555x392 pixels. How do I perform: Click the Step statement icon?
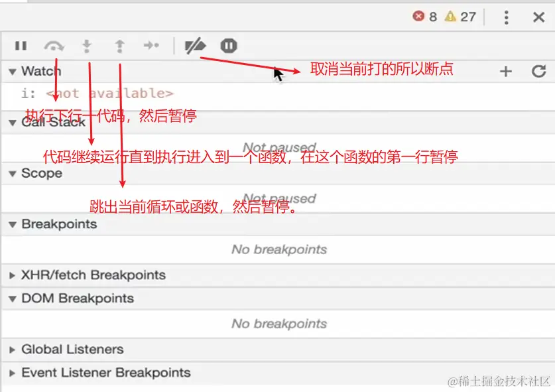coord(151,46)
